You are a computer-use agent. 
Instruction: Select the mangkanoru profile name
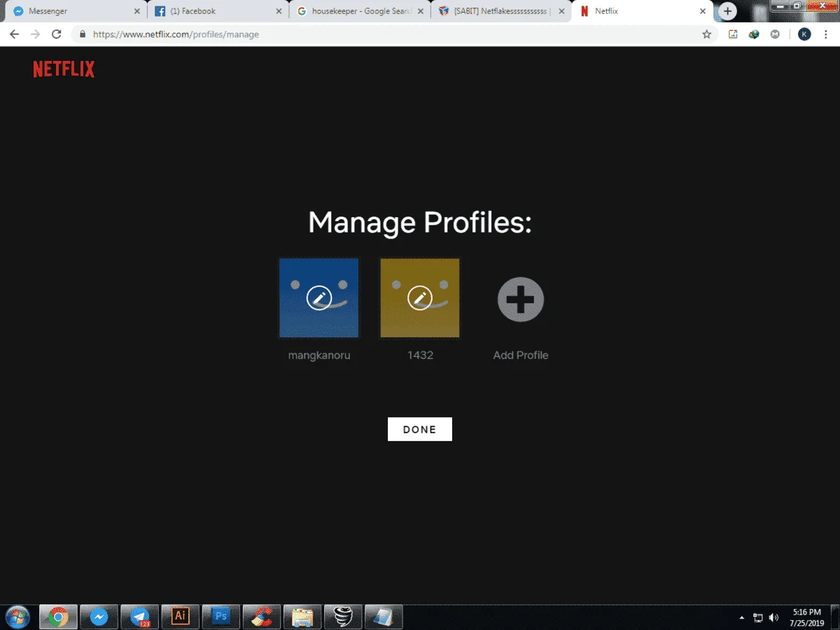319,355
